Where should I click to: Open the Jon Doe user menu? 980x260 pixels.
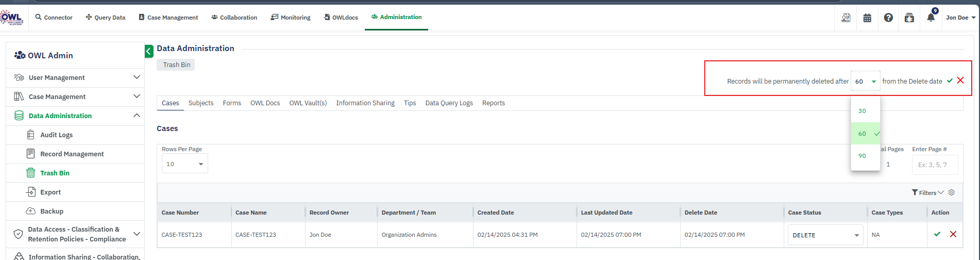click(x=960, y=18)
